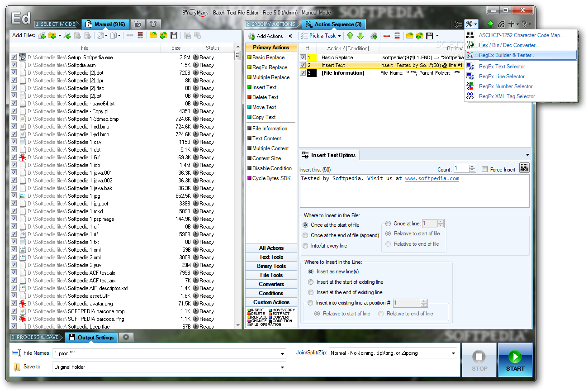Open the Converters action category
The width and height of the screenshot is (588, 391).
coord(271,284)
